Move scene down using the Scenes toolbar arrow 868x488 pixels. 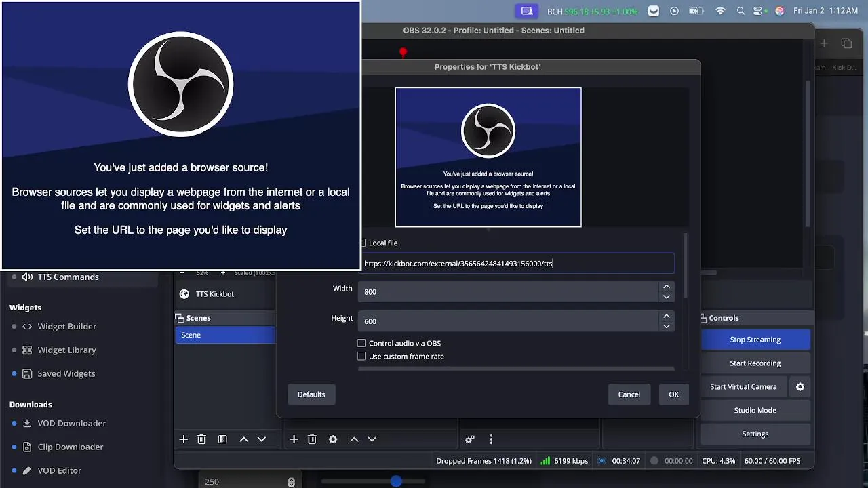(x=262, y=439)
